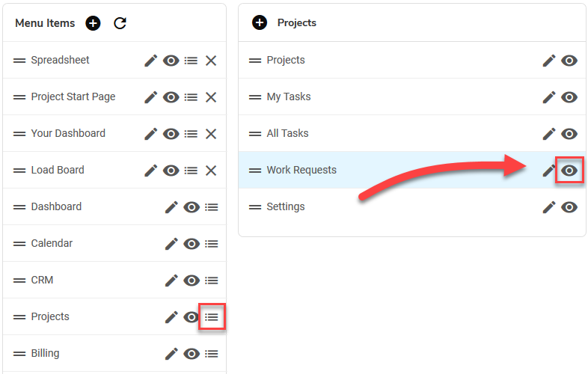588x374 pixels.
Task: Grab the drag handle beside Spreadsheet
Action: [19, 61]
